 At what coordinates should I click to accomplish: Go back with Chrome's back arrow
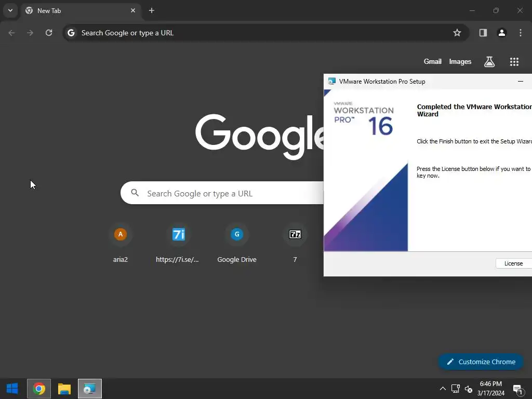pos(11,33)
